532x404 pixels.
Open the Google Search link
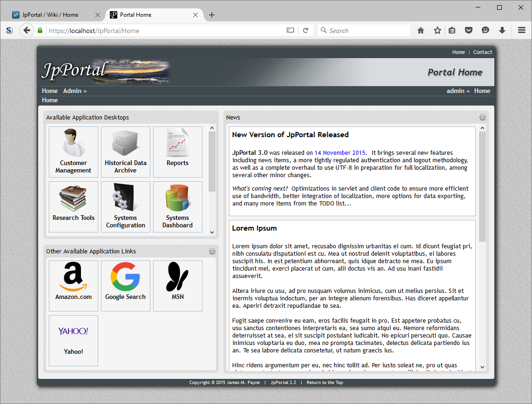tap(125, 285)
